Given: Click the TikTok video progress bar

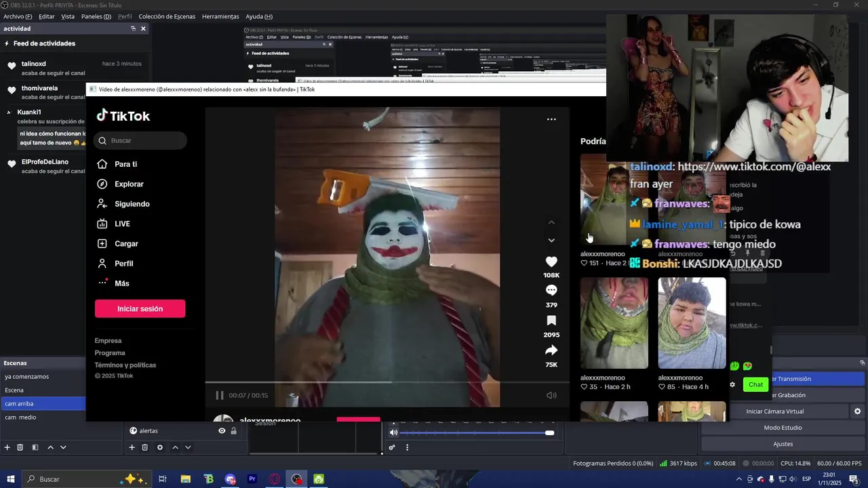Looking at the screenshot, I should tap(387, 382).
